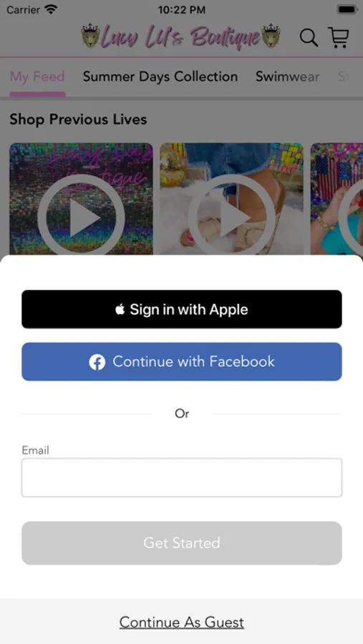Play the second live video with sandals
363x644 pixels.
(x=231, y=200)
